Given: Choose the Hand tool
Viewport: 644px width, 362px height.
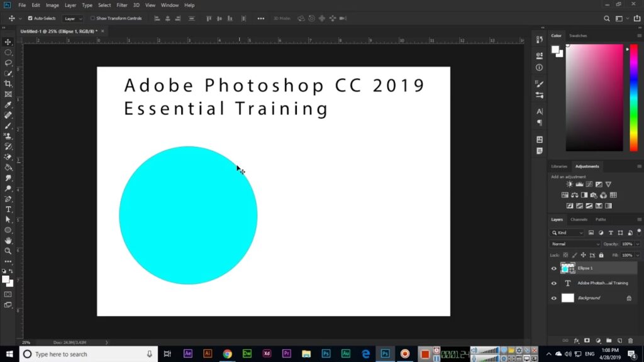Looking at the screenshot, I should pos(8,241).
